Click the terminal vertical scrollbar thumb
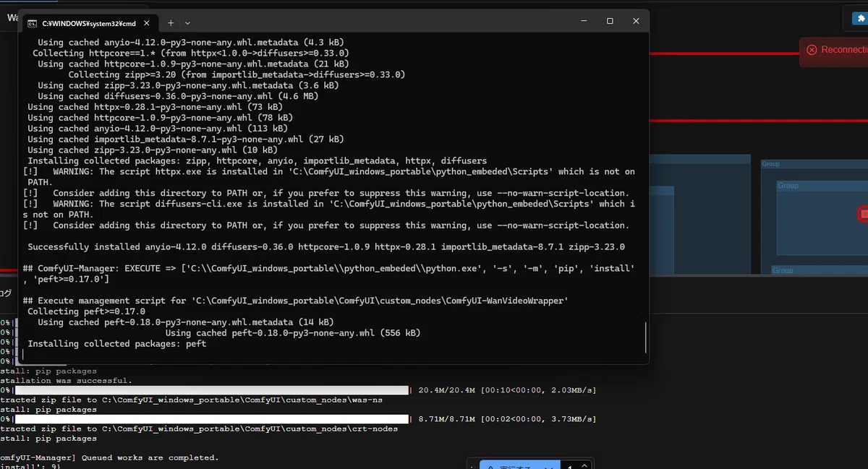The image size is (868, 469). 645,337
